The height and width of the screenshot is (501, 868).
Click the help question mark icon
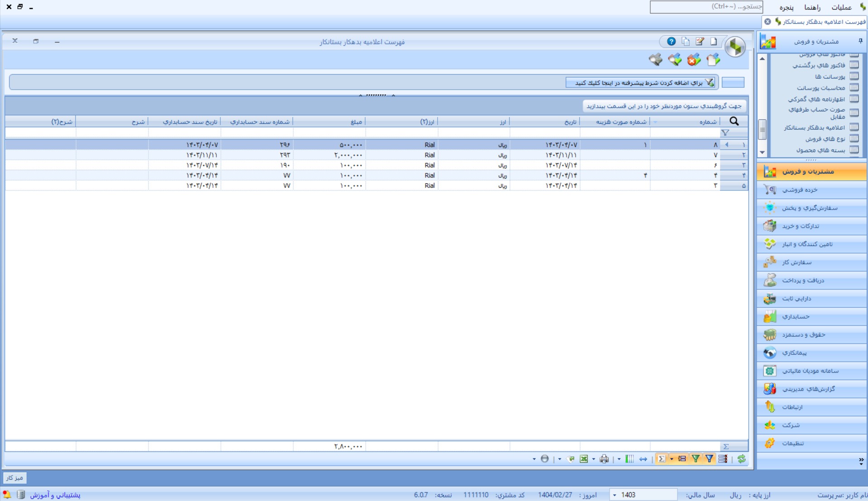(x=671, y=42)
